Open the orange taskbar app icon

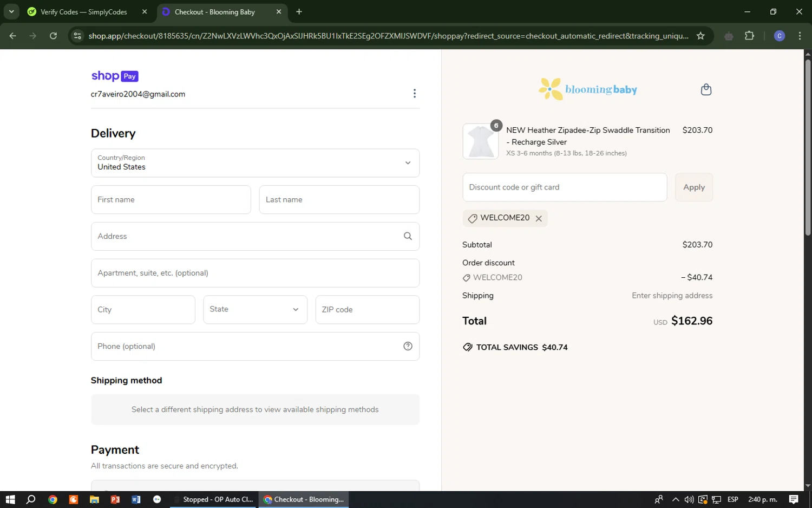click(x=74, y=499)
